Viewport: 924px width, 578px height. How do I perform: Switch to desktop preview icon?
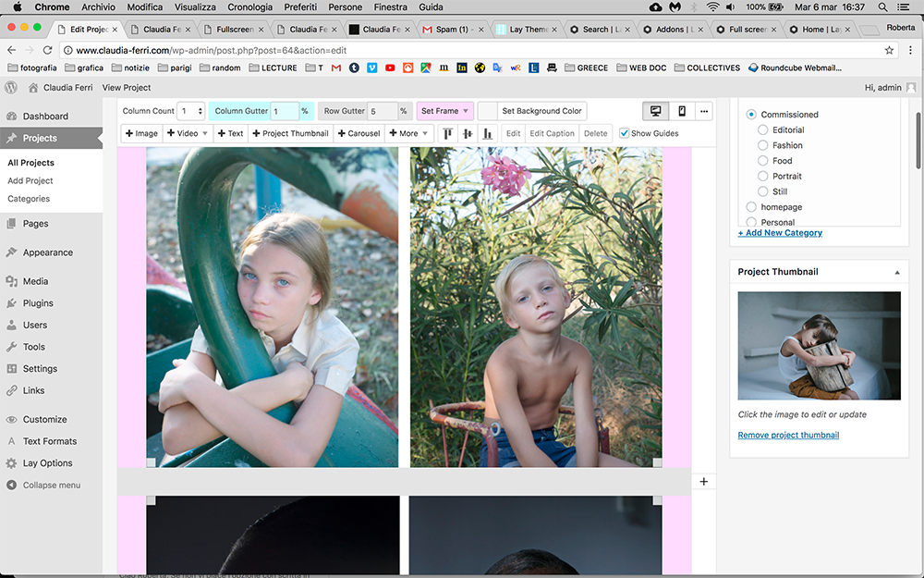[656, 111]
